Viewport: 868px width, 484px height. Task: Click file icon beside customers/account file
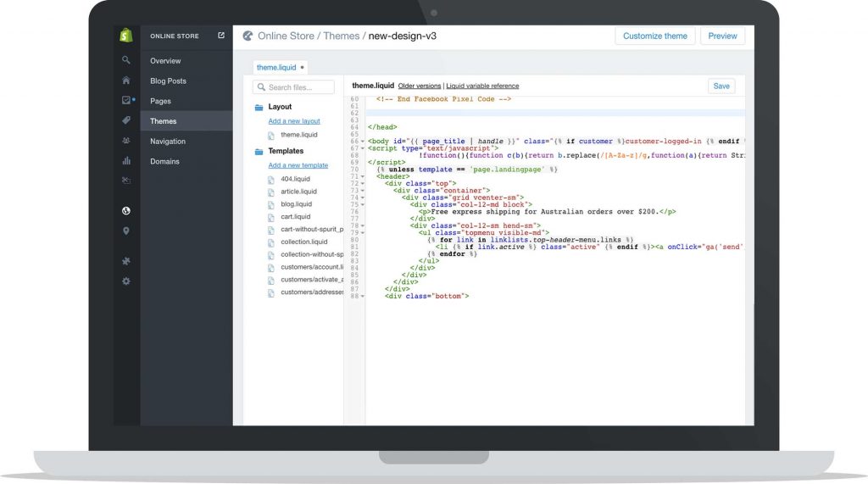(270, 268)
